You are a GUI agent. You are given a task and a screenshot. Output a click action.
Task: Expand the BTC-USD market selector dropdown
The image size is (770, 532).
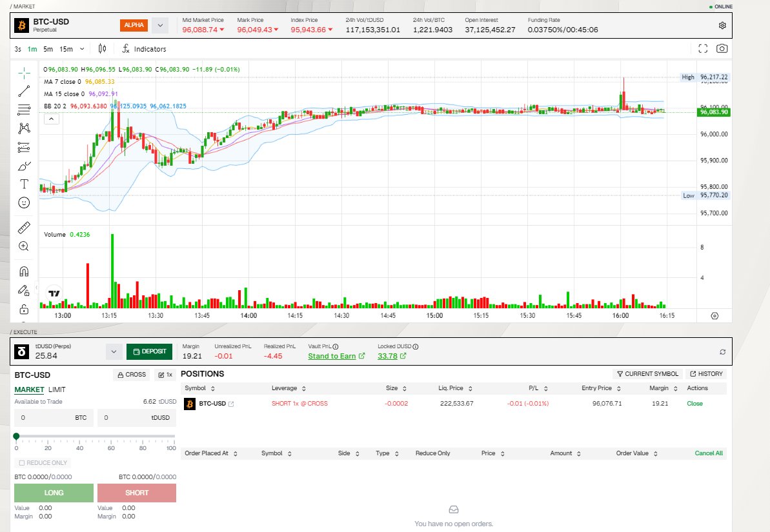pyautogui.click(x=160, y=26)
